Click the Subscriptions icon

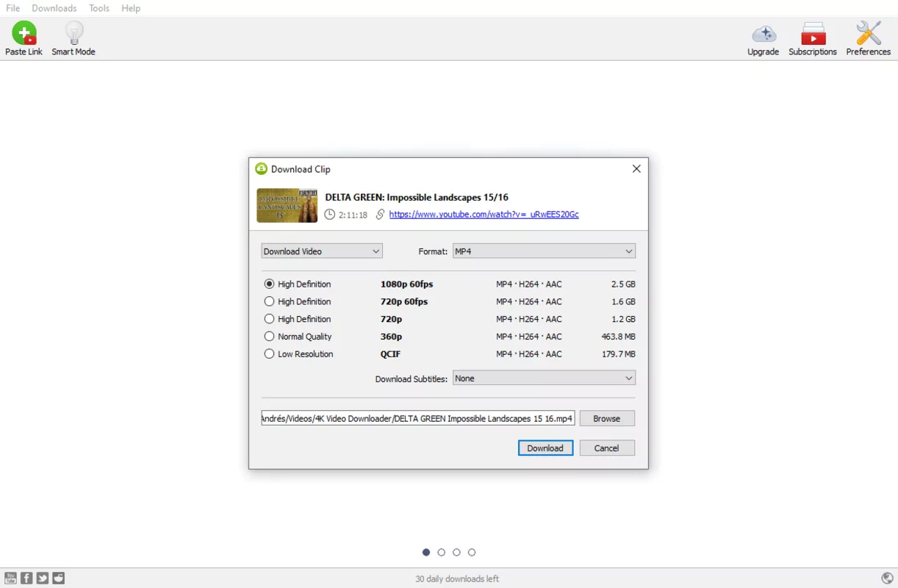pos(812,33)
